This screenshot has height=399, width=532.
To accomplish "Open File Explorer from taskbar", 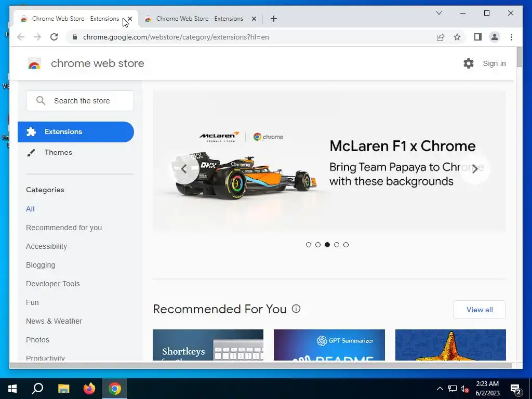I will [63, 389].
